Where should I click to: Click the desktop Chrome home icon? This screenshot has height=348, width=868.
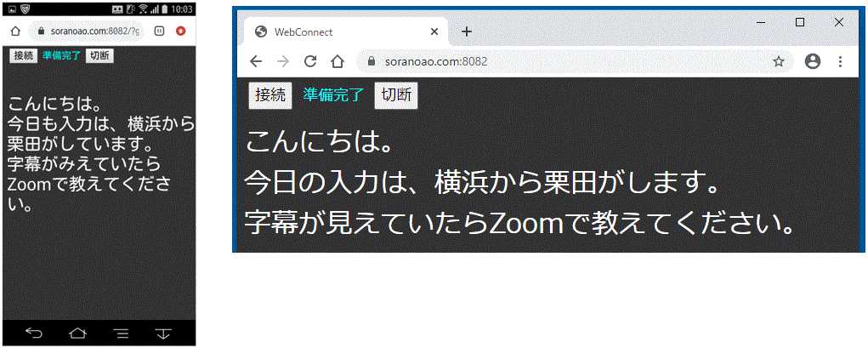tap(337, 61)
